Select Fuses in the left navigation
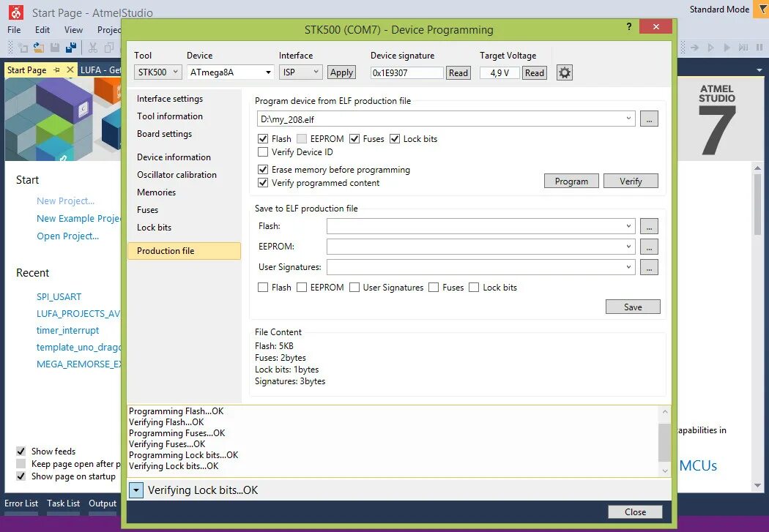The height and width of the screenshot is (532, 769). [148, 210]
